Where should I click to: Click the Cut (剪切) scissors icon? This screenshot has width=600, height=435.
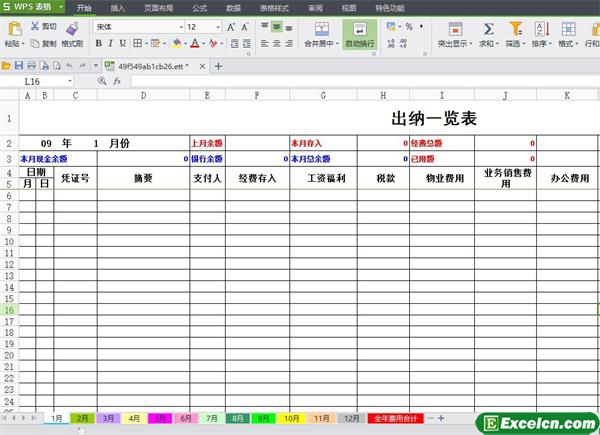point(35,27)
